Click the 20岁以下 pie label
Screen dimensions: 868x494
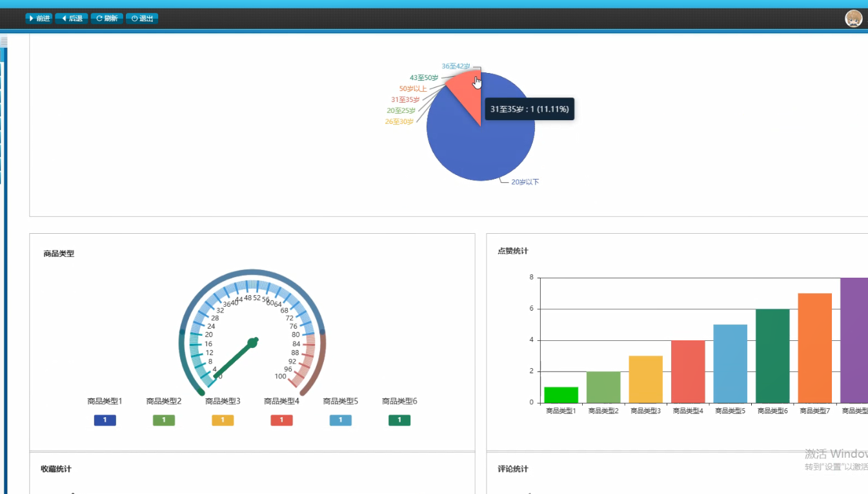[525, 182]
